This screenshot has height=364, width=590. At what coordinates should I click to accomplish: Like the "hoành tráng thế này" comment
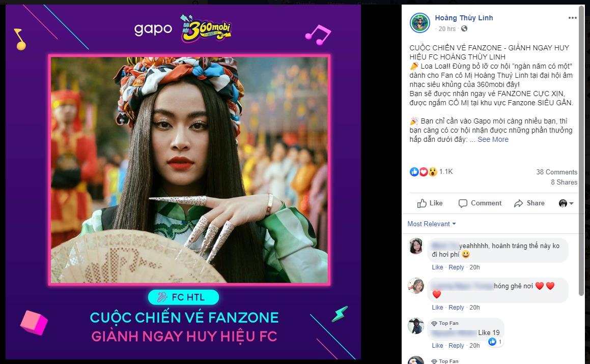point(437,267)
